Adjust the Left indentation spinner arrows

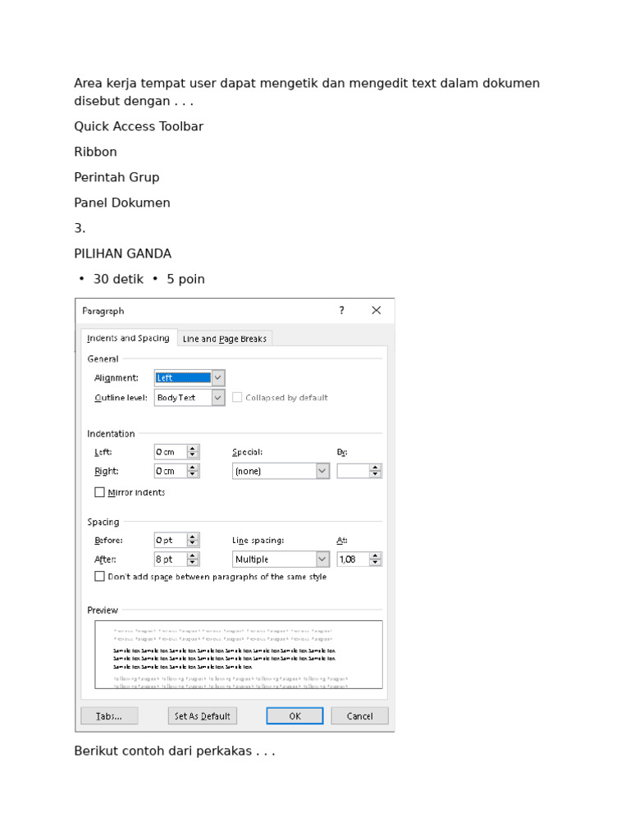click(x=193, y=452)
